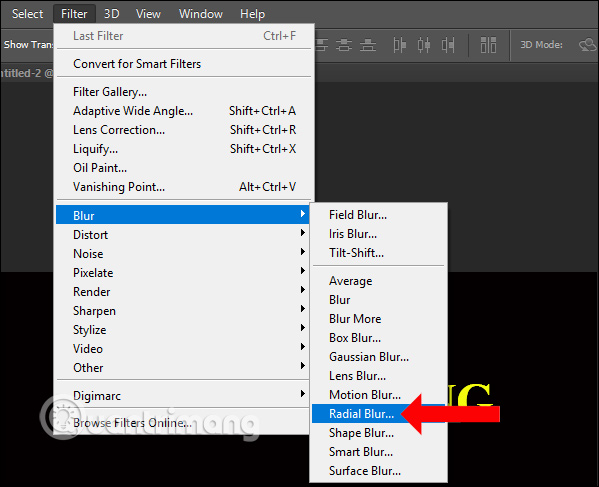Open the Window menu

pos(201,14)
